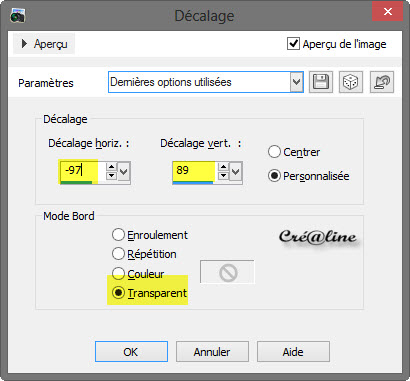Increase the vertical offset with up arrow
The width and height of the screenshot is (410, 381).
click(224, 167)
